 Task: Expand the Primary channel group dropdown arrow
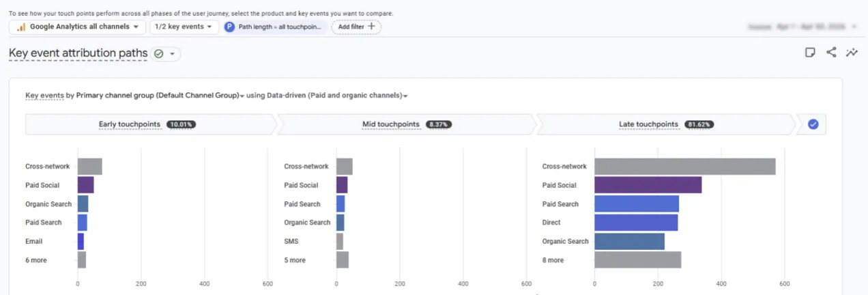[242, 96]
